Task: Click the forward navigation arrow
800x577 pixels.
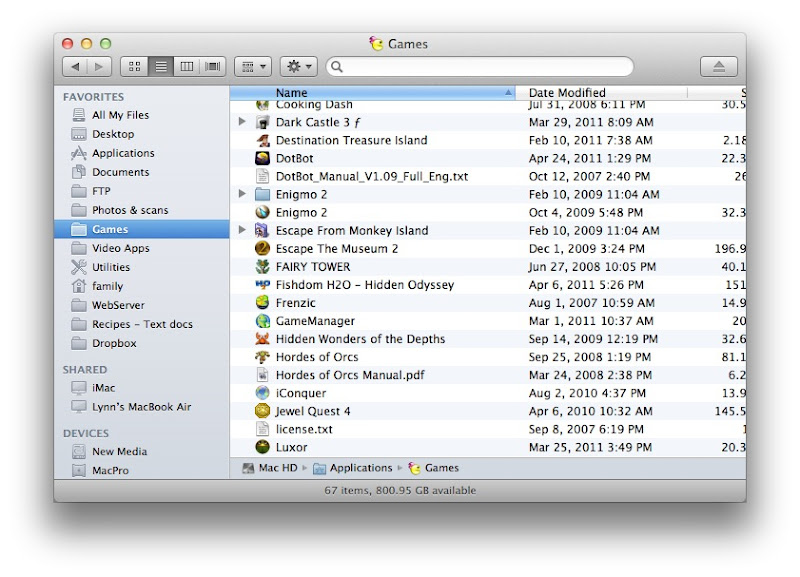Action: pos(99,67)
